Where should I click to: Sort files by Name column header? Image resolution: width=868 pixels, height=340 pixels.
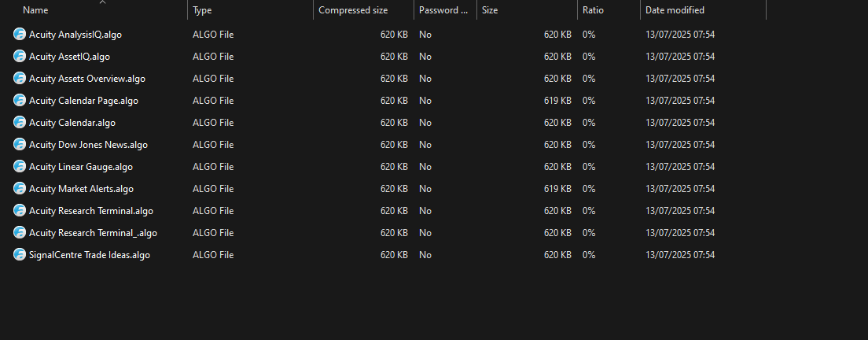point(35,10)
